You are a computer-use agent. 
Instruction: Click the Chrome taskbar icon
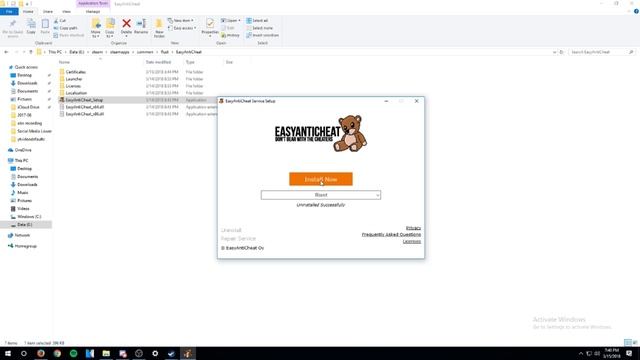click(57, 353)
